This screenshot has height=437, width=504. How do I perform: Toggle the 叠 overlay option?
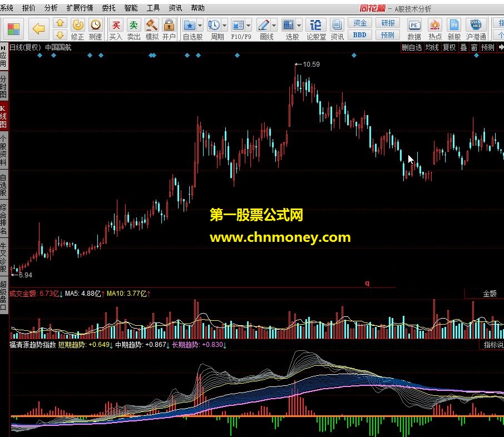(463, 47)
